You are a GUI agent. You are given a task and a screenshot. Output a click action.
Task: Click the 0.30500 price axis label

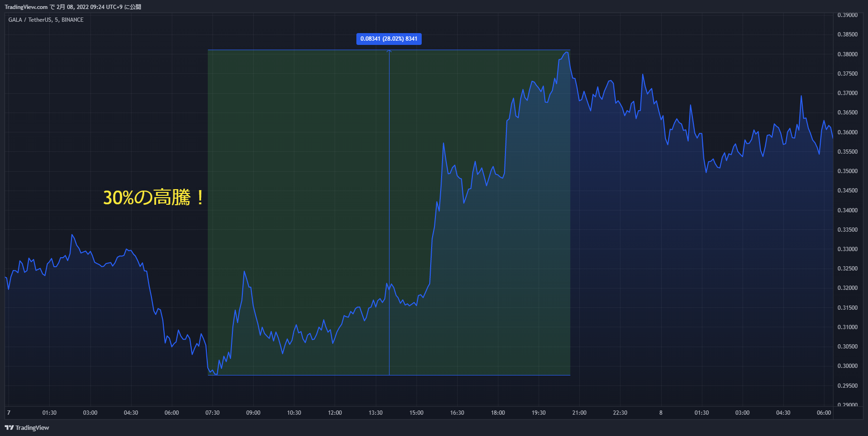pos(848,347)
